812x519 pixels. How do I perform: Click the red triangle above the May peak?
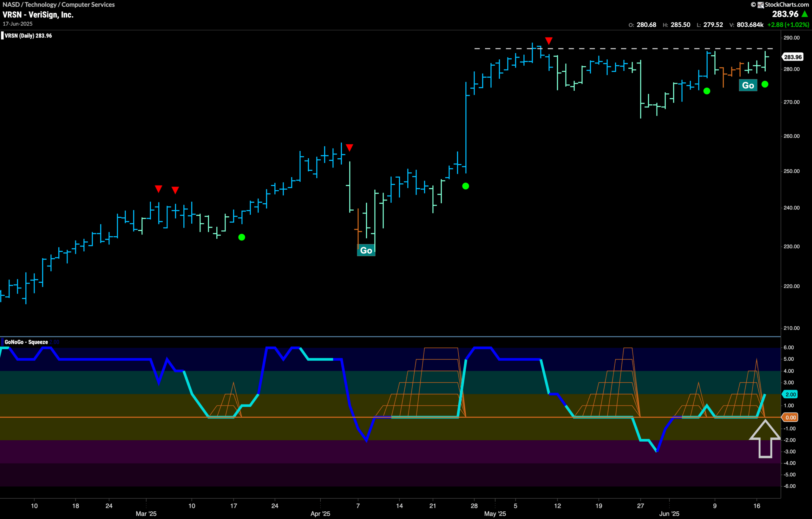[549, 41]
